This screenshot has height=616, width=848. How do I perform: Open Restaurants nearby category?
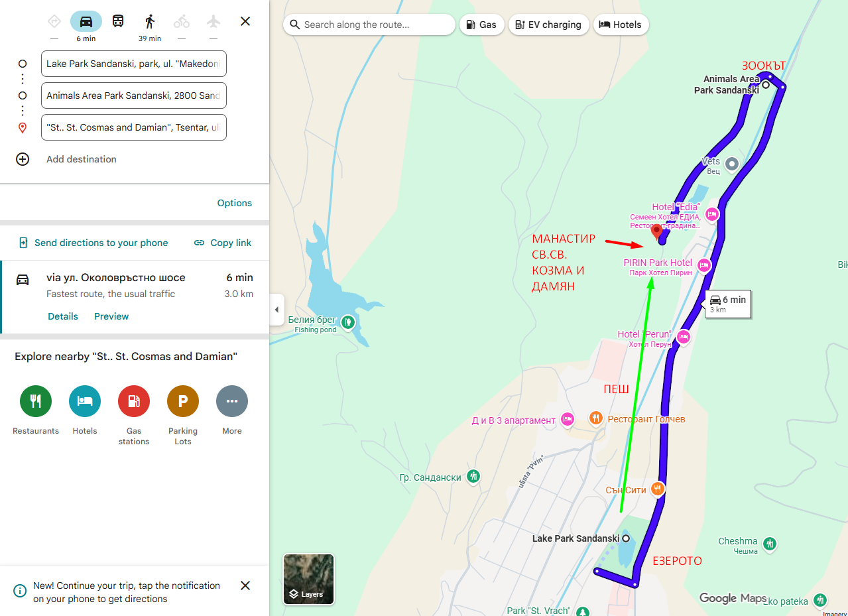(x=36, y=401)
